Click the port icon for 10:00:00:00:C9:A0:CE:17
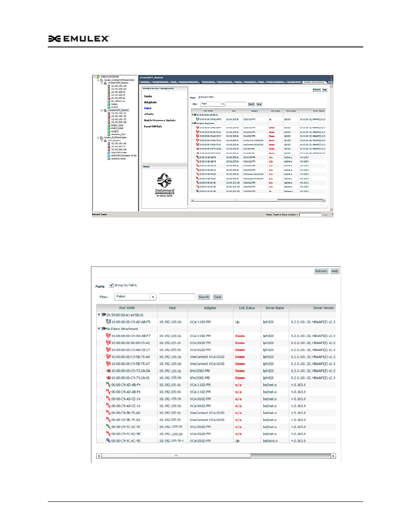 [x=109, y=350]
